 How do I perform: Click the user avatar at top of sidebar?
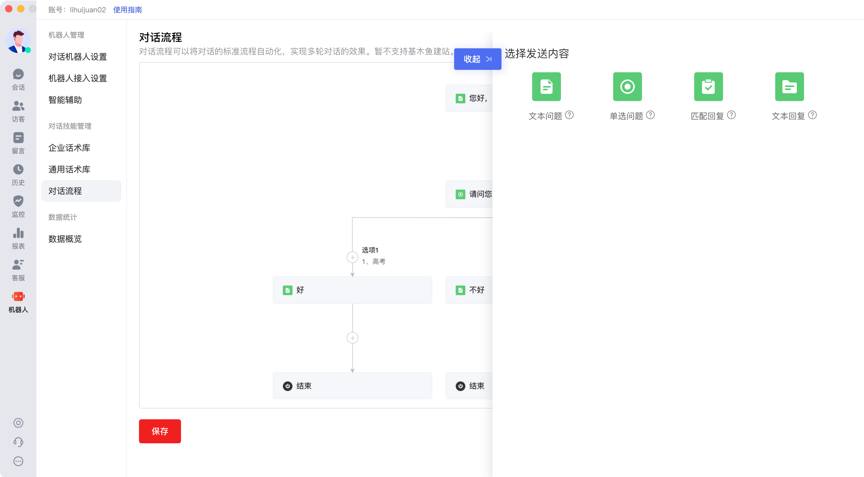[18, 41]
